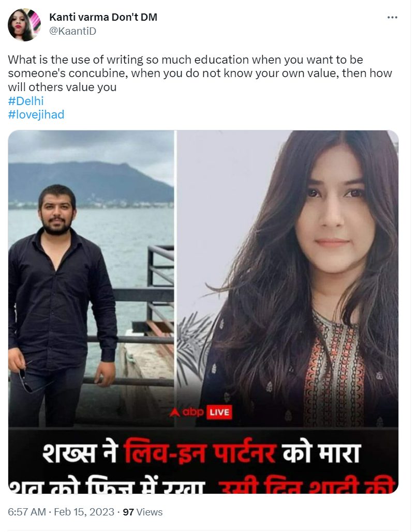This screenshot has width=416, height=532.
Task: Open the #lovejihad hashtag
Action: [x=36, y=115]
